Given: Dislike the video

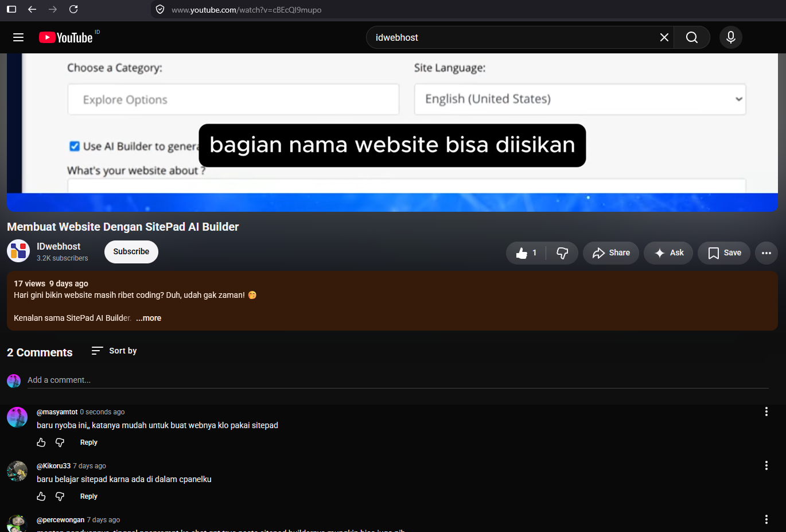Looking at the screenshot, I should pyautogui.click(x=562, y=253).
